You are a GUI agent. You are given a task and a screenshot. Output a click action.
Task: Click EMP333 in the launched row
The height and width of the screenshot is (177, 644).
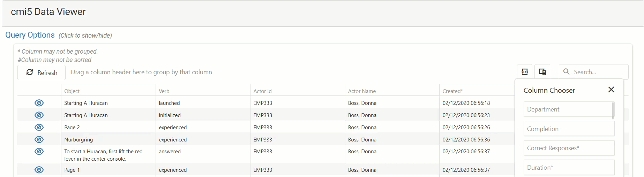pyautogui.click(x=263, y=103)
